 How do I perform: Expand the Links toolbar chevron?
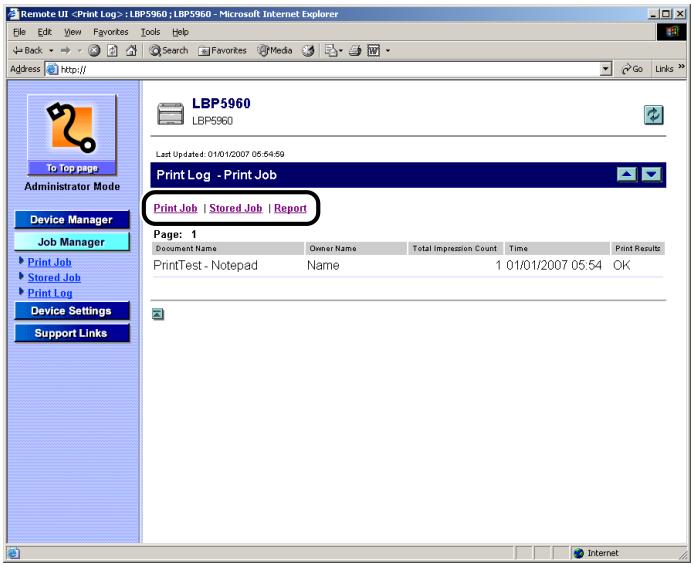(x=682, y=66)
